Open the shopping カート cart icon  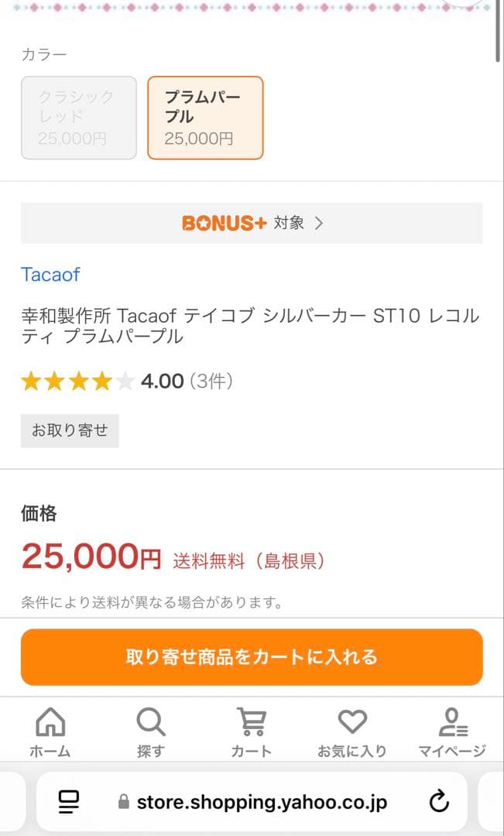[x=252, y=722]
